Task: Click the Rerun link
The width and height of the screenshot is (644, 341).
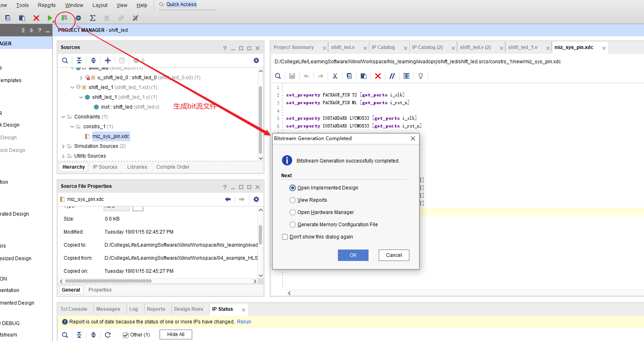Action: point(244,322)
